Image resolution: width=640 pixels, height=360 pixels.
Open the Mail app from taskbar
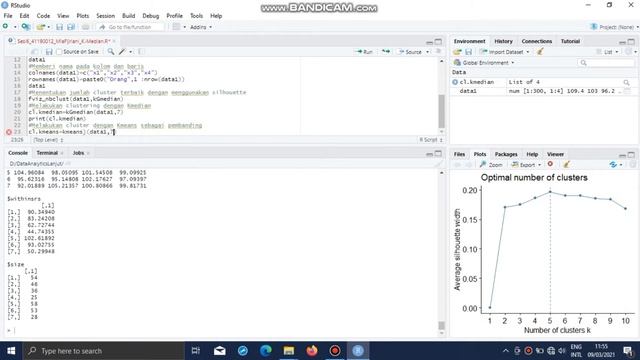(x=220, y=351)
